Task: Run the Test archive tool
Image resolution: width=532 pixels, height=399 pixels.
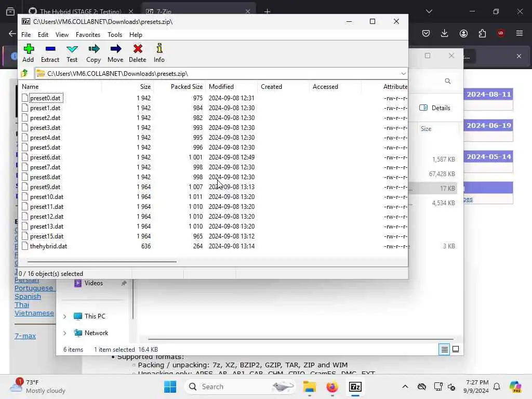Action: pos(72,53)
